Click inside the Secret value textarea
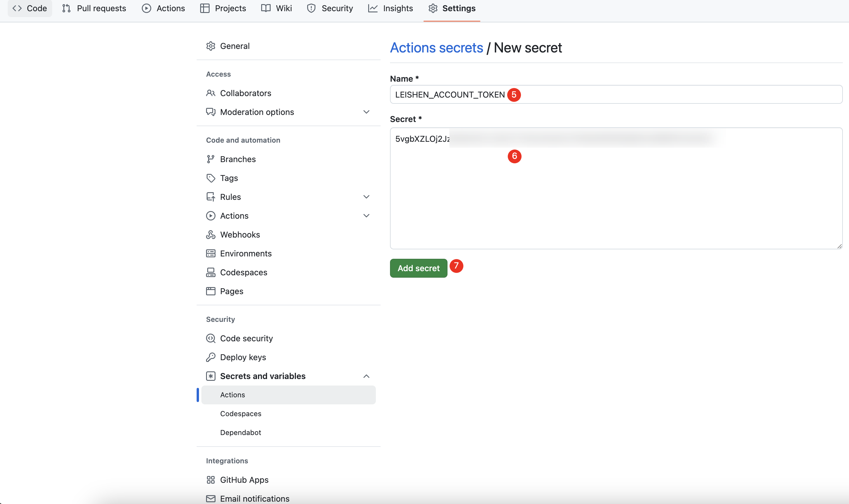 616,189
